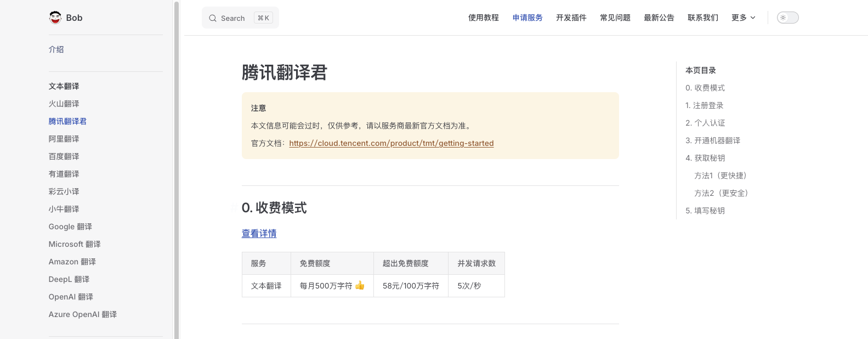Click the 5次/秒 table cell
Image resolution: width=868 pixels, height=339 pixels.
click(x=476, y=286)
